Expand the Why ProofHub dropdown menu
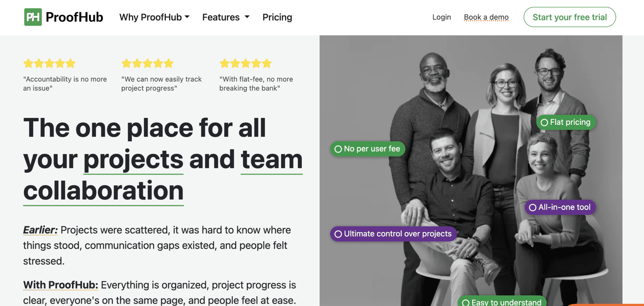The image size is (644, 306). [154, 17]
